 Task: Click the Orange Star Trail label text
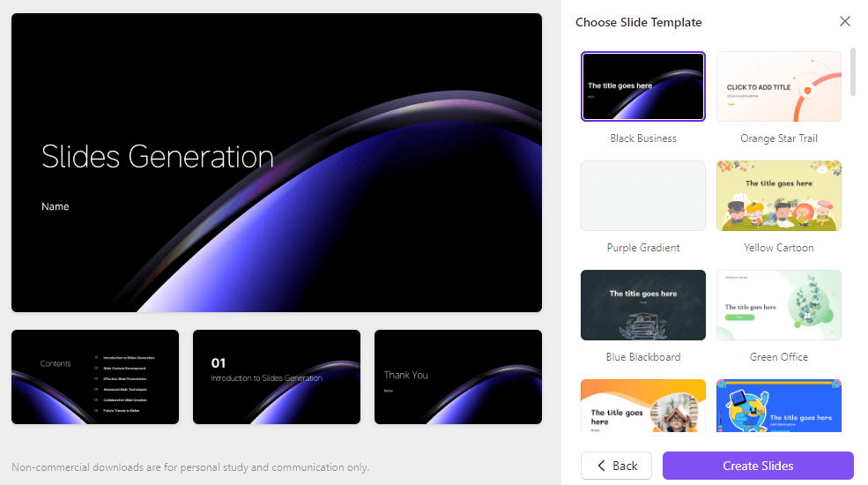point(779,138)
